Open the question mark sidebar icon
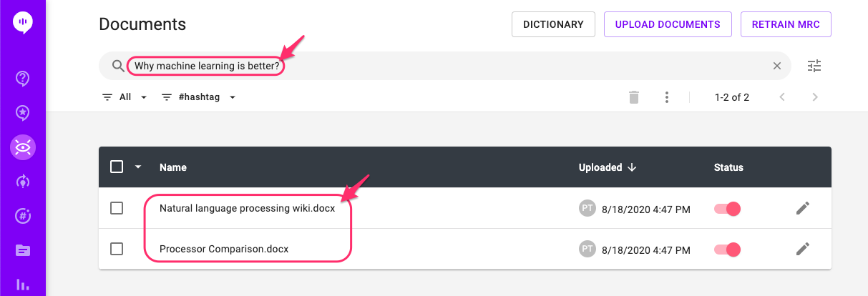Screen dimensions: 868x296 (23, 78)
